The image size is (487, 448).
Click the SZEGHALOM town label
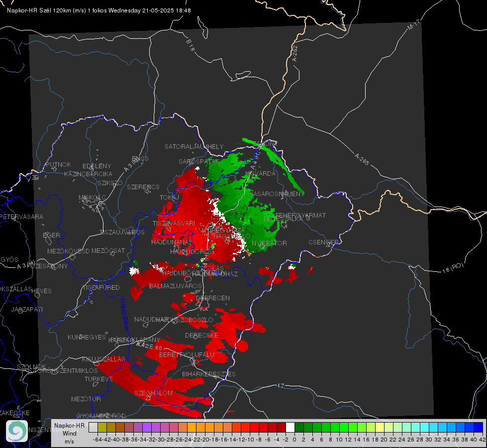pyautogui.click(x=153, y=393)
